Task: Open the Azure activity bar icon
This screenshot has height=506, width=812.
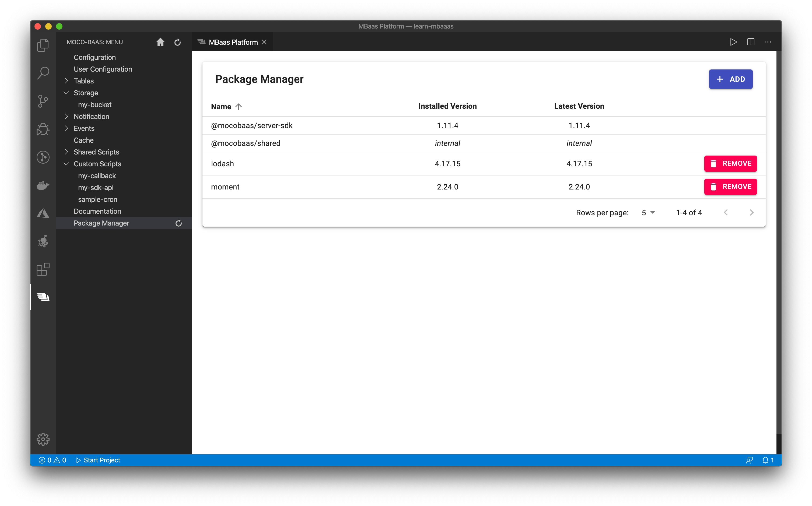Action: click(x=43, y=213)
